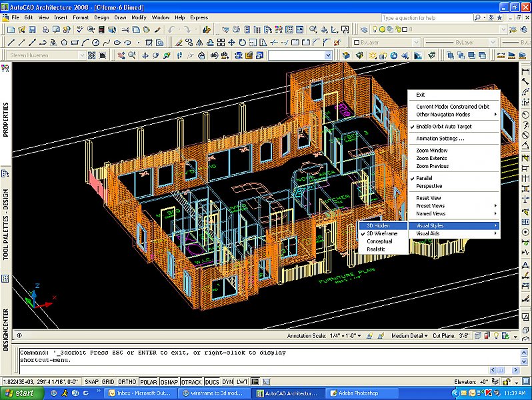Click the Array modify tool
Screen dimensions: 532x400
tap(221, 43)
